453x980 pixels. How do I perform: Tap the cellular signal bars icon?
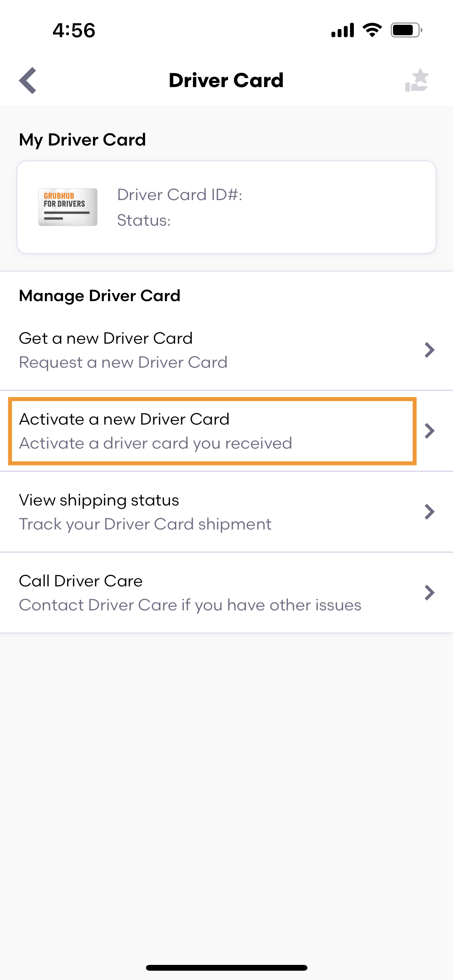pyautogui.click(x=343, y=30)
